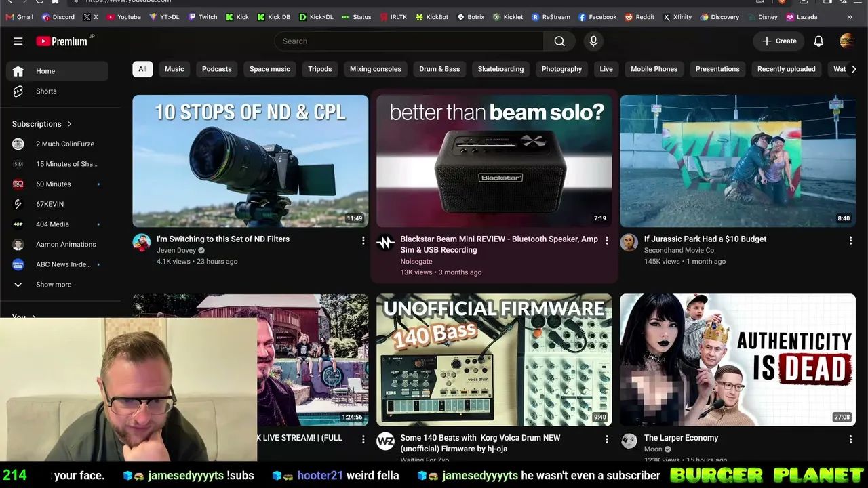Open options for Korg Volca Drum video
The height and width of the screenshot is (488, 868).
click(x=607, y=439)
